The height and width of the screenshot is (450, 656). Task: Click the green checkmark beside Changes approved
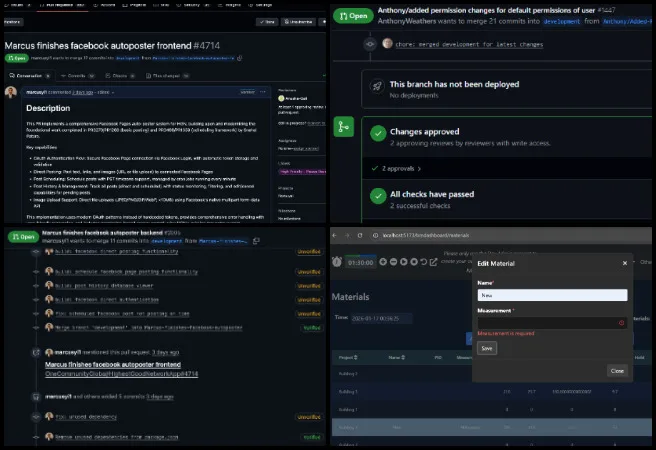[x=378, y=133]
